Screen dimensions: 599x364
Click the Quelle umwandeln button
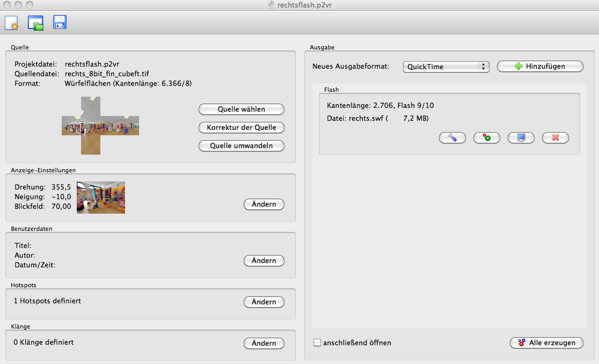242,146
